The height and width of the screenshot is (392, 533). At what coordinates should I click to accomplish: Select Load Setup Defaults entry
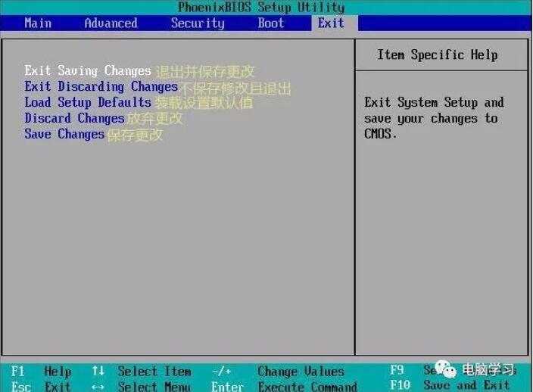click(x=88, y=102)
